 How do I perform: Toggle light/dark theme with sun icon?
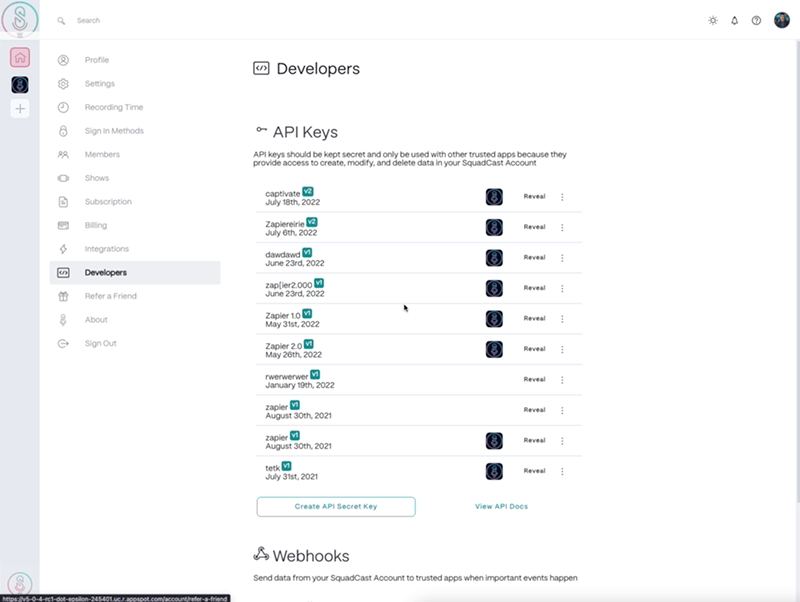coord(713,20)
